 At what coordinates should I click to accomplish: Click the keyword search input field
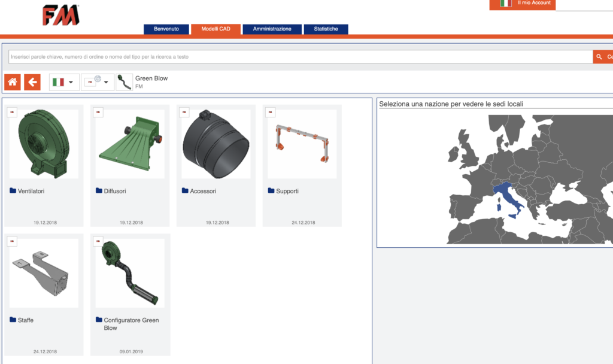[299, 57]
